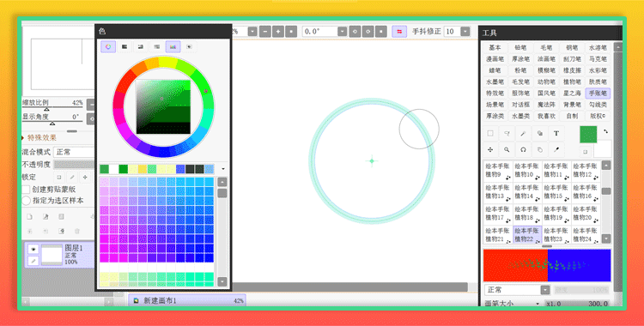Click the zoom-out minus toolbar button
The height and width of the screenshot is (326, 644).
[265, 32]
